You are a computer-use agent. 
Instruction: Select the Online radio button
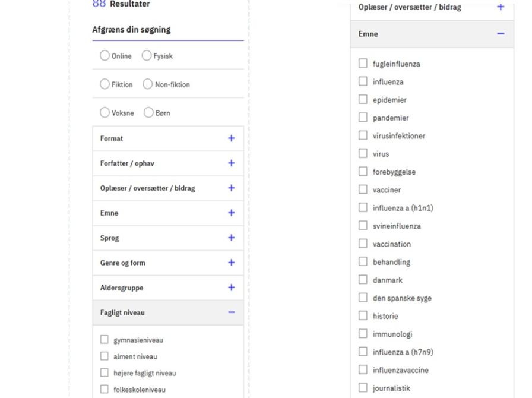105,56
